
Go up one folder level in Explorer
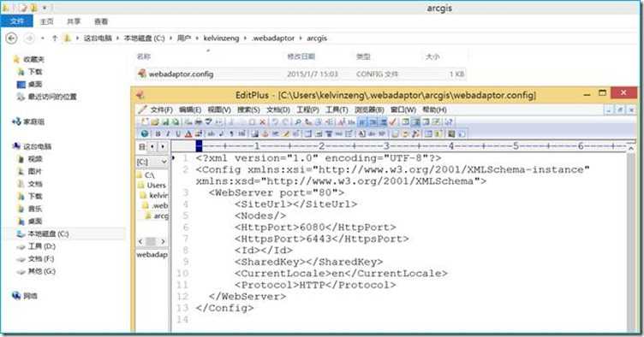[55, 38]
